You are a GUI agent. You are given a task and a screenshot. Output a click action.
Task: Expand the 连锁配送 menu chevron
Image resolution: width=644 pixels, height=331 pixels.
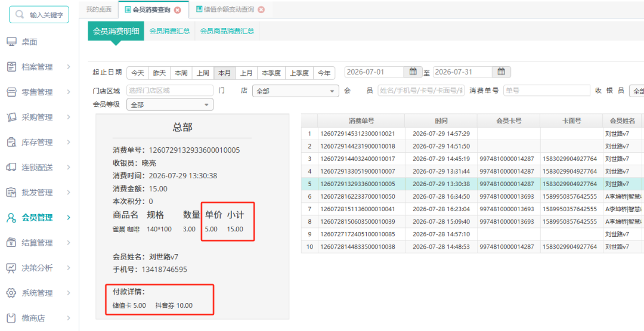coord(69,167)
